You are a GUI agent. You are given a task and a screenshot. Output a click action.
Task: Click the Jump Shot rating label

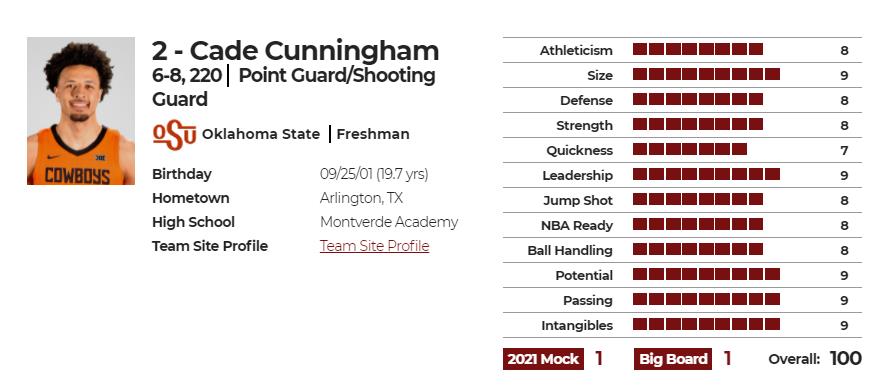tap(578, 200)
